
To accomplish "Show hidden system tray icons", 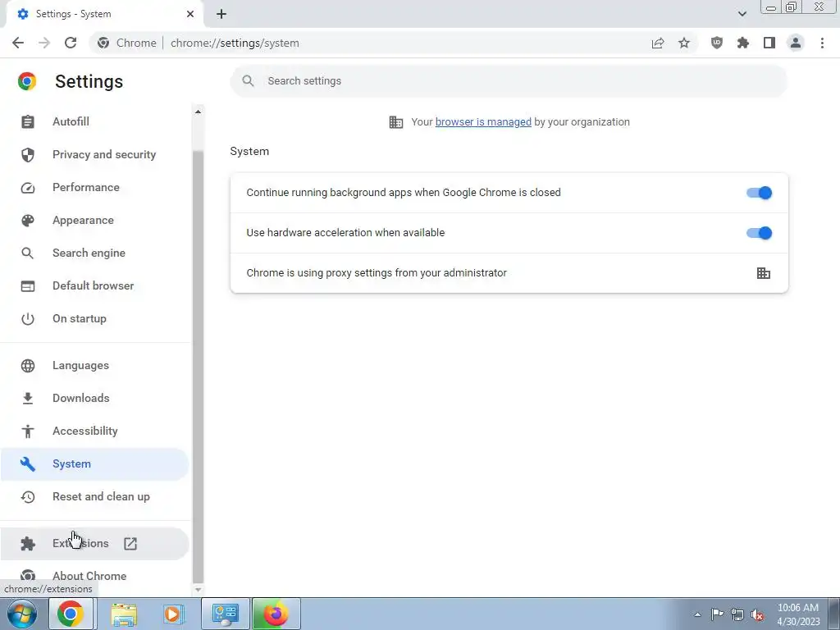I will 697,614.
